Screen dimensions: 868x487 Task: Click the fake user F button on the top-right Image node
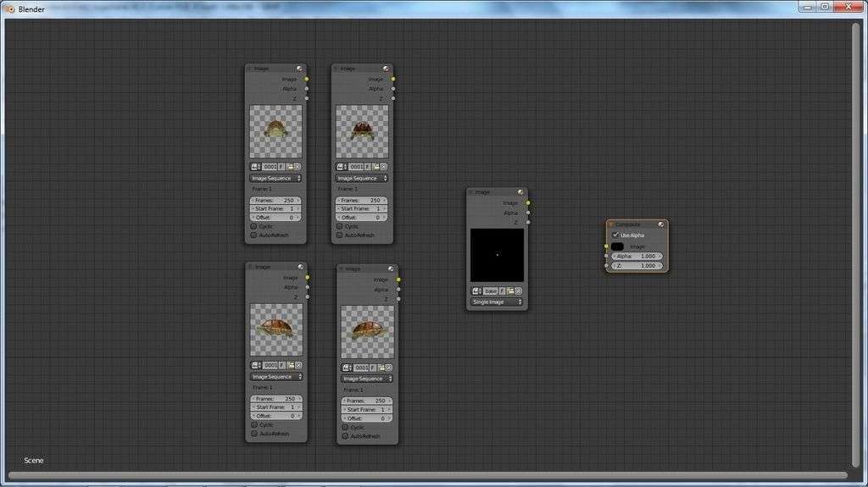[367, 167]
